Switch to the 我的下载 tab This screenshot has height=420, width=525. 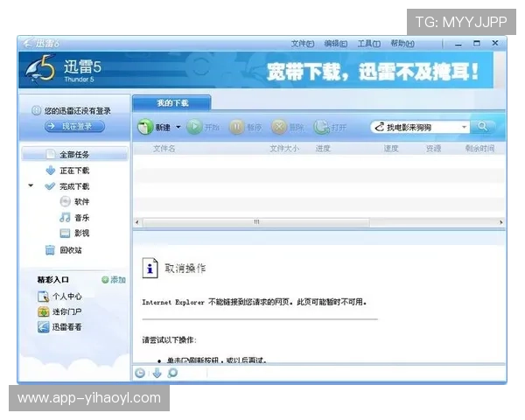coord(172,103)
